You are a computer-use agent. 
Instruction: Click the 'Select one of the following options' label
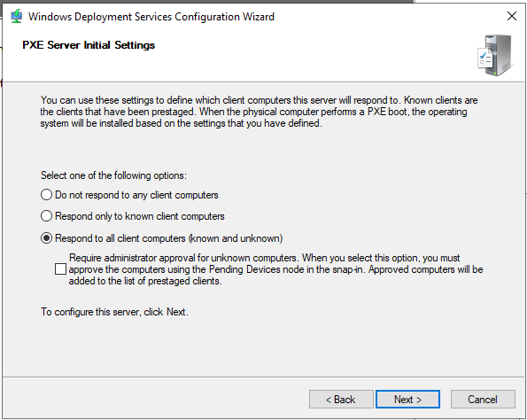[x=113, y=175]
